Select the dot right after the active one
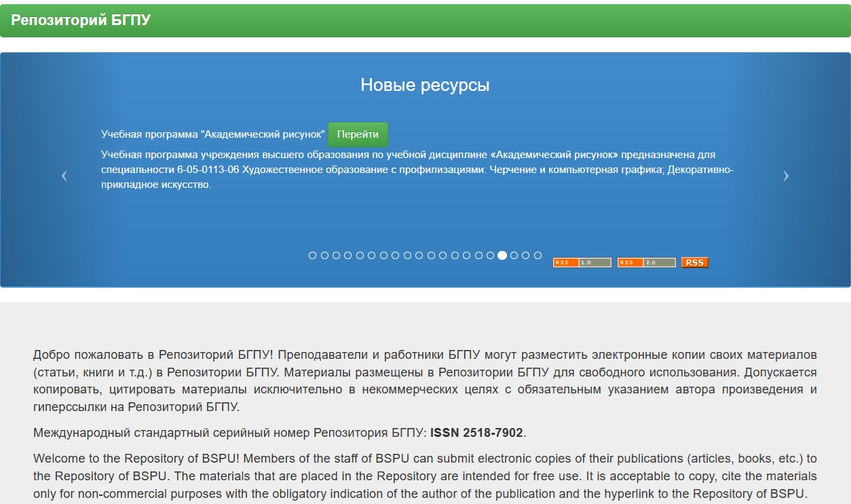This screenshot has width=851, height=504. click(x=514, y=256)
